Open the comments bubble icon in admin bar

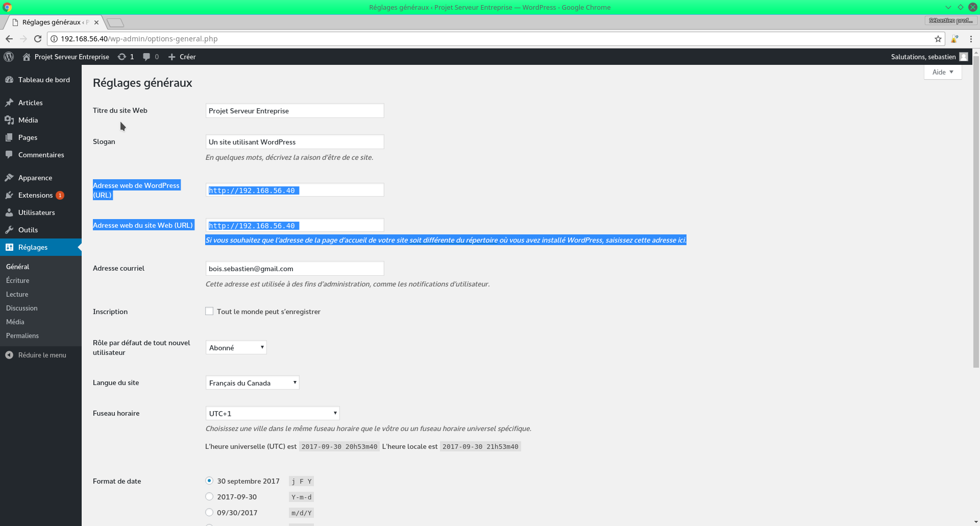146,57
